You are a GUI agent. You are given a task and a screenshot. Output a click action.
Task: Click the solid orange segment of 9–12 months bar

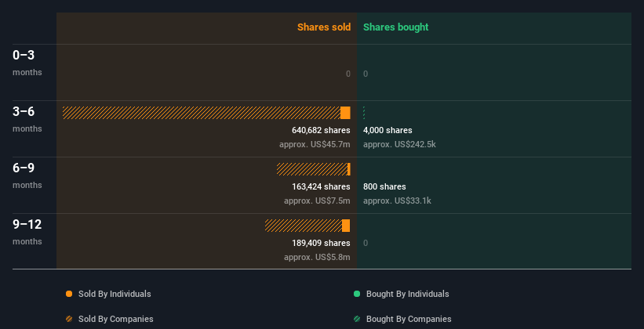346,226
